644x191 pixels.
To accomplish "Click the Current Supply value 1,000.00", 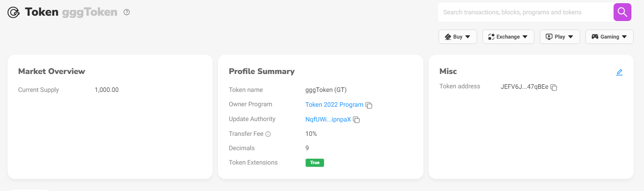I will click(107, 90).
